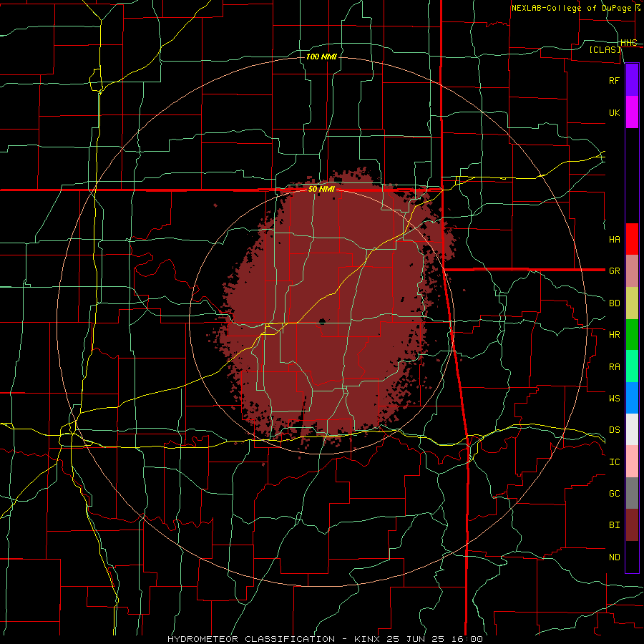
Task: Select the salmon GR legend swatch
Action: tap(632, 271)
